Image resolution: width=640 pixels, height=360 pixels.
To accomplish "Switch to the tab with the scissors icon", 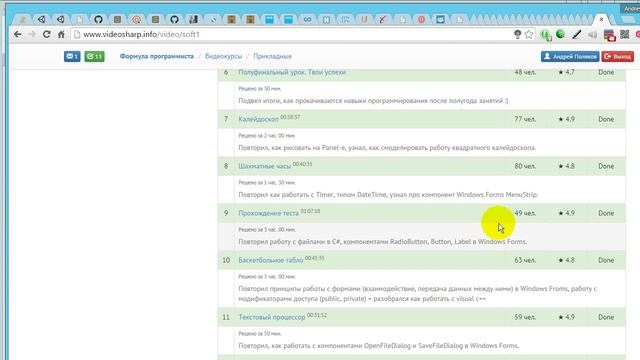I will (382, 19).
